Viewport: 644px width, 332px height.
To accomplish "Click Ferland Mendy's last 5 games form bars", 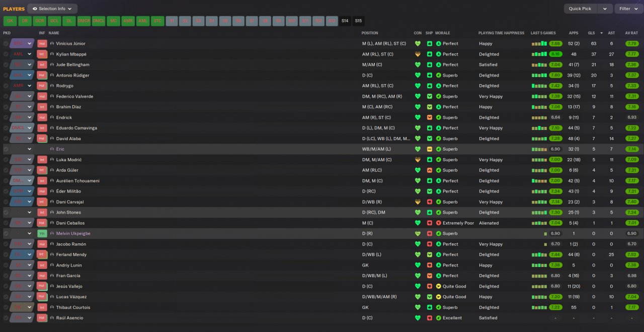I will point(539,255).
